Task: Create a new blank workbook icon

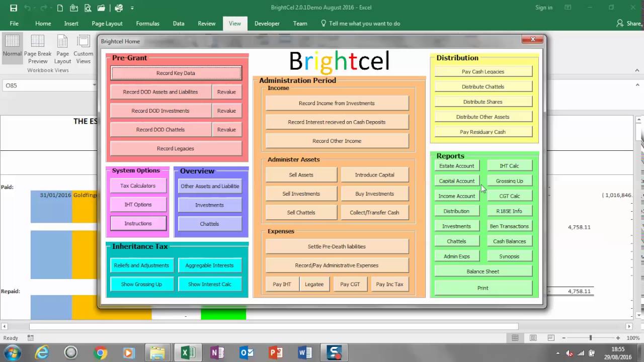Action: click(60, 8)
